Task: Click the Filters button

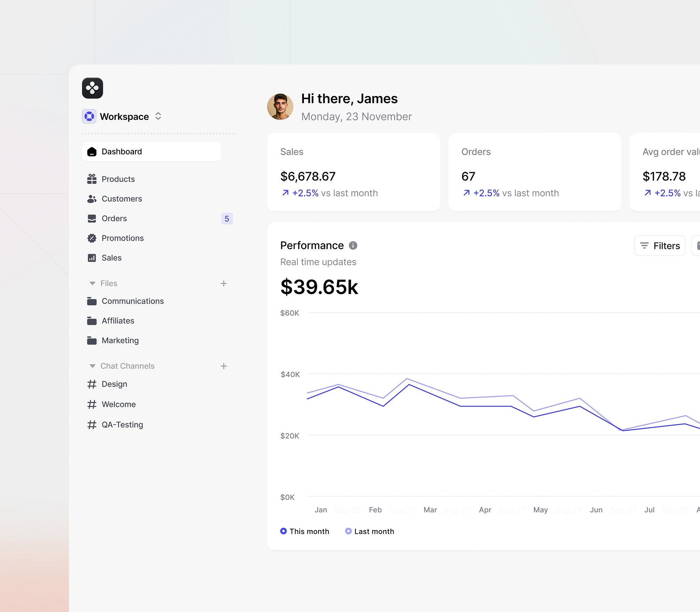Action: (x=660, y=246)
